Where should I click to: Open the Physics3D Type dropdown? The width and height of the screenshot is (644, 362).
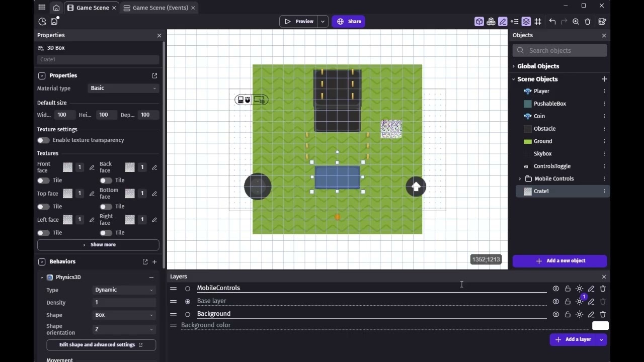click(124, 290)
